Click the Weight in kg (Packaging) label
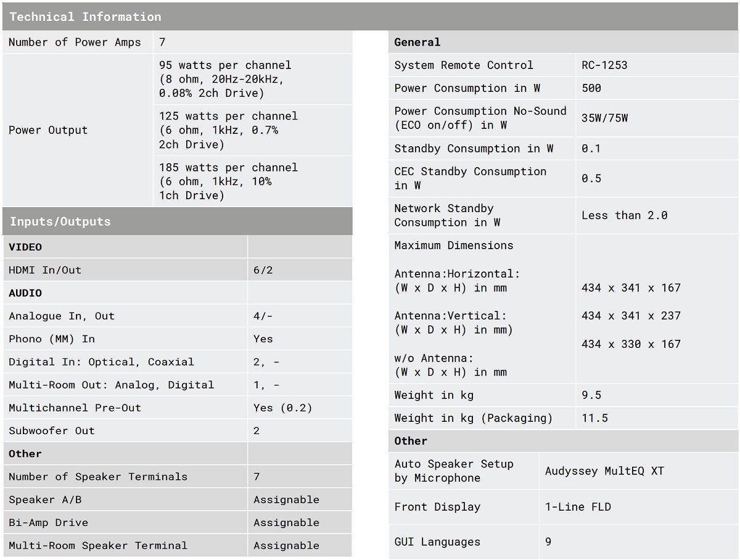Screen dimensions: 740x560 click(x=474, y=418)
